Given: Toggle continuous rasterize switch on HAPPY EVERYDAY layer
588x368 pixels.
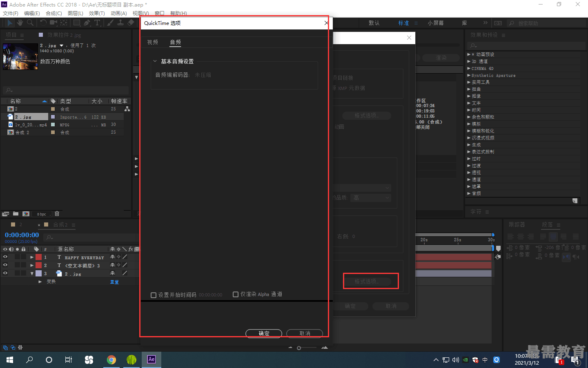Looking at the screenshot, I should coord(118,257).
